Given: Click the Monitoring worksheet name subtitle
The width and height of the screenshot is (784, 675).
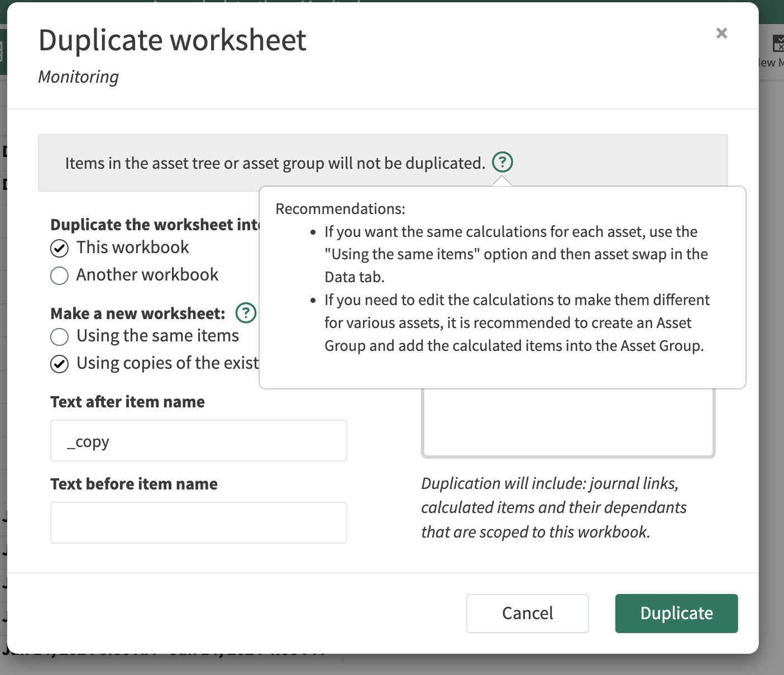Looking at the screenshot, I should click(x=78, y=77).
